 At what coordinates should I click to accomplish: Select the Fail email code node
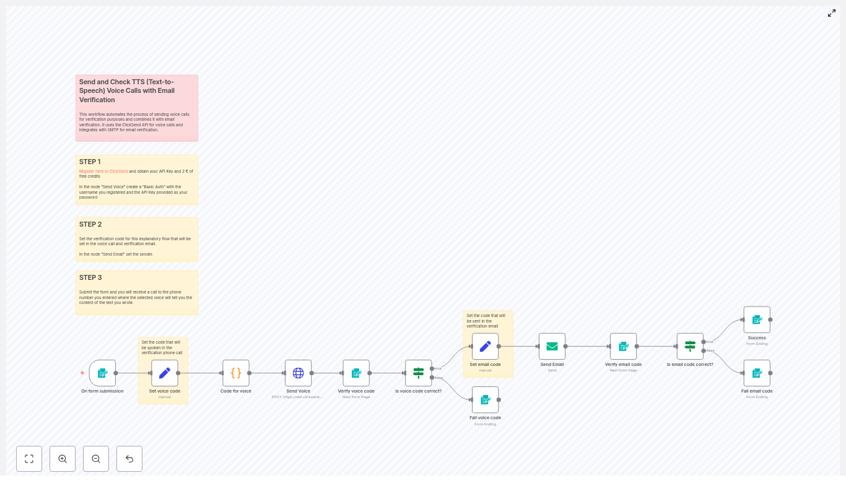[x=757, y=373]
